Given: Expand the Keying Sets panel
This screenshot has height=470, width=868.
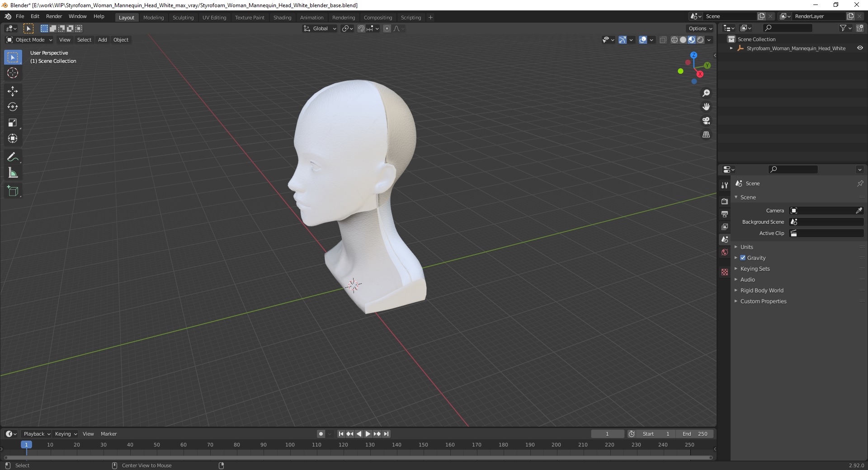Looking at the screenshot, I should tap(755, 268).
